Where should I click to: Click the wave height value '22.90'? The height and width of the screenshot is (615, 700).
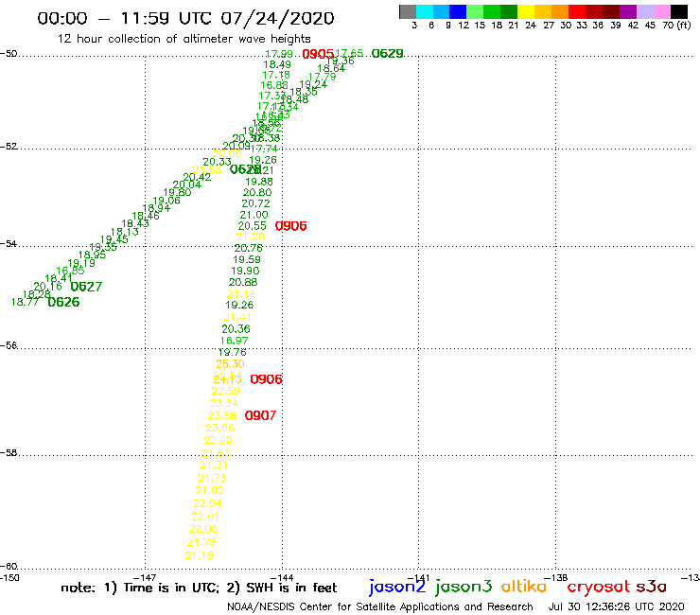pyautogui.click(x=218, y=440)
